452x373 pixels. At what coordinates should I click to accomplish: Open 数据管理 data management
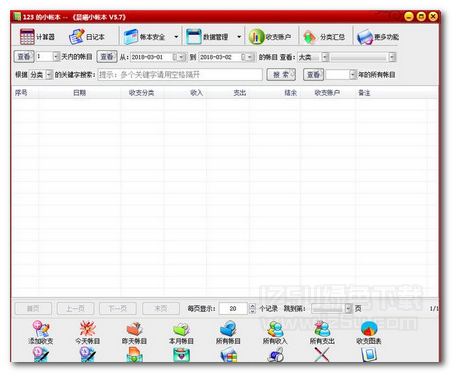207,37
